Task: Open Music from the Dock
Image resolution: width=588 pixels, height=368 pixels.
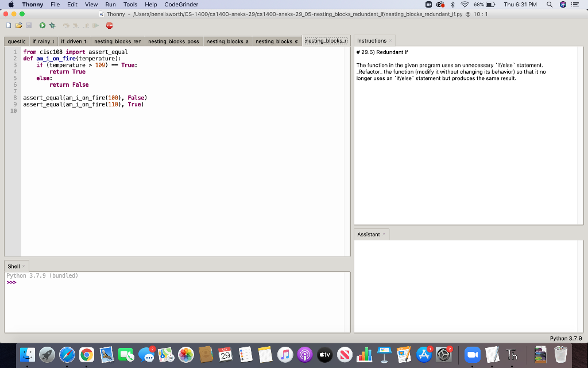Action: (x=285, y=354)
